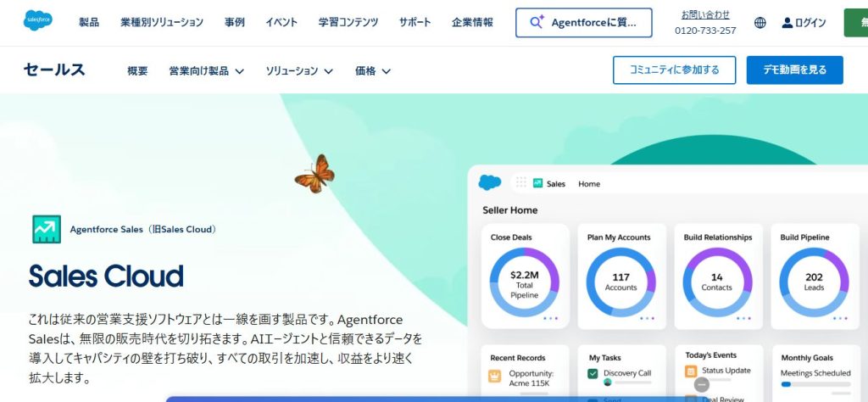Expand the 営業向け製品 dropdown chevron
This screenshot has height=402, width=868.
pos(239,71)
